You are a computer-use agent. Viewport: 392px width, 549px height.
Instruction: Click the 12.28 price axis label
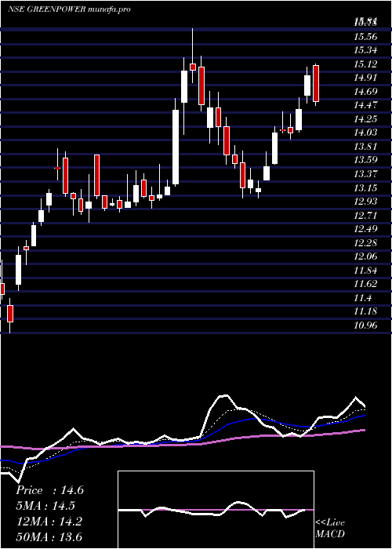point(365,242)
